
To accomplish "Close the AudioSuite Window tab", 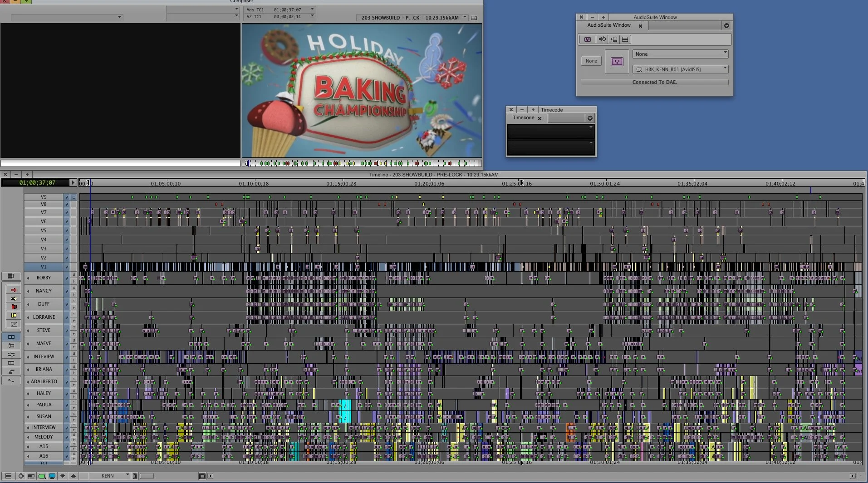I will pyautogui.click(x=640, y=26).
